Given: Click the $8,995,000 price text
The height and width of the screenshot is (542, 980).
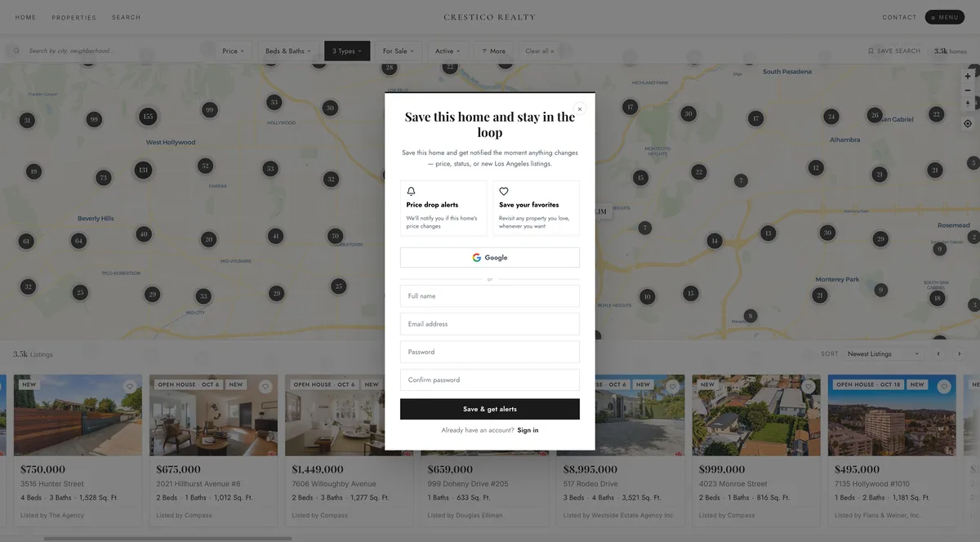Looking at the screenshot, I should [x=590, y=469].
